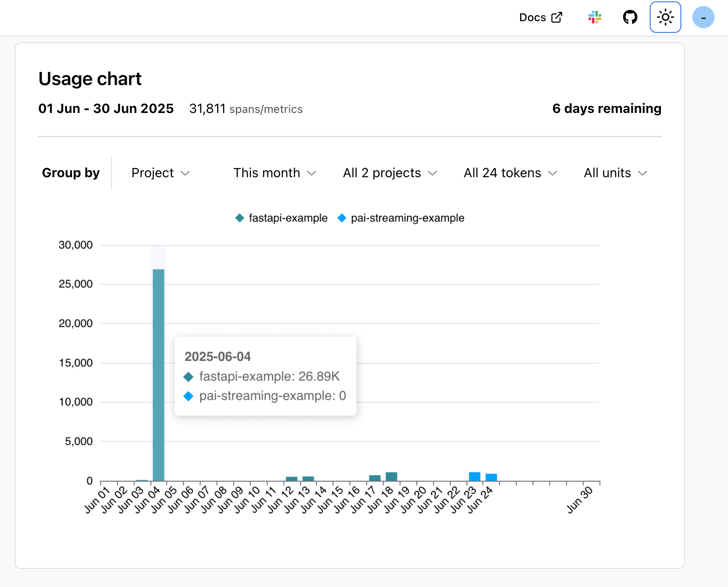728x587 pixels.
Task: Open the GitHub repository icon
Action: click(x=630, y=17)
